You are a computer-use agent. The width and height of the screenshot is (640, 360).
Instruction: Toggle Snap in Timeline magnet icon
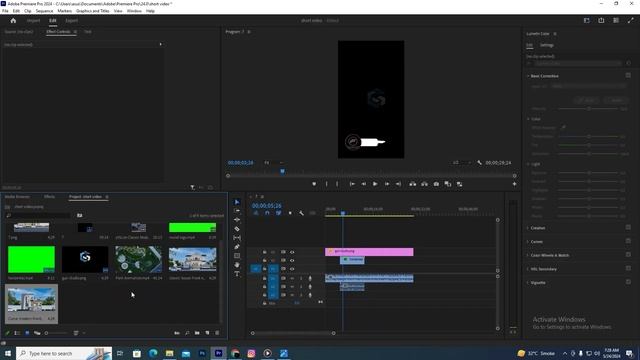(x=267, y=213)
